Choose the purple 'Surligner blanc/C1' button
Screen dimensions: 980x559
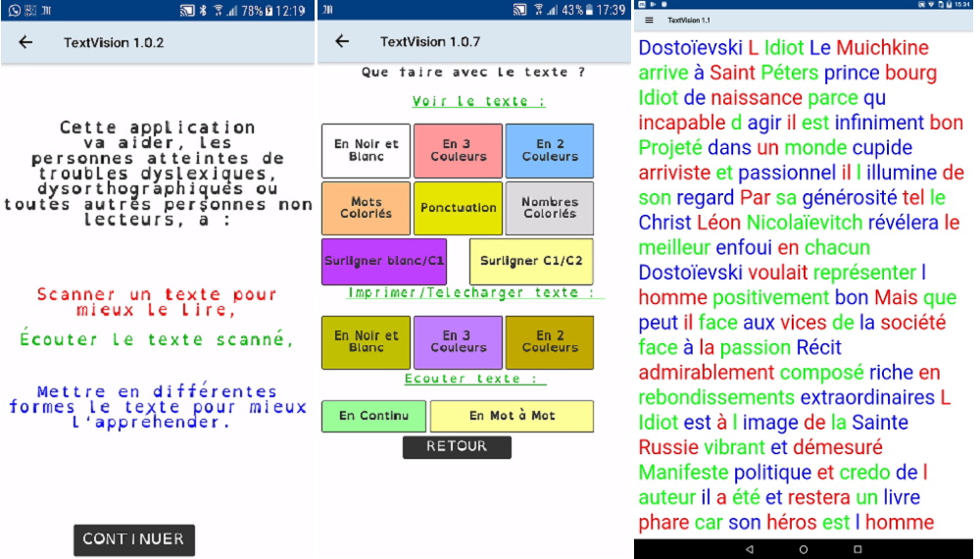384,262
